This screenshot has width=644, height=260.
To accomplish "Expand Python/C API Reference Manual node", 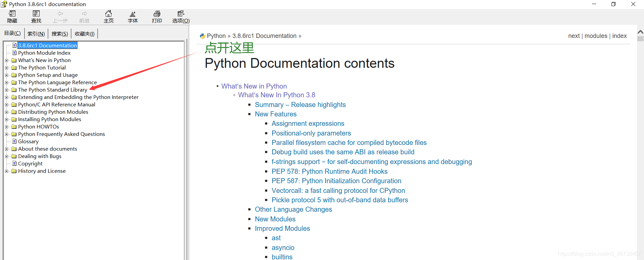I will (7, 105).
